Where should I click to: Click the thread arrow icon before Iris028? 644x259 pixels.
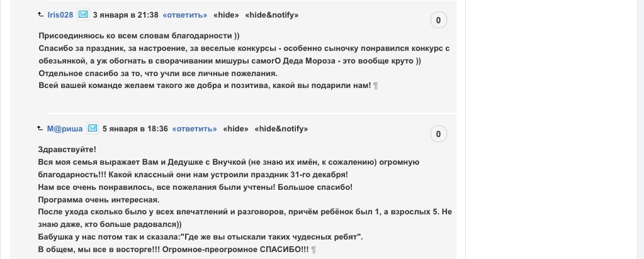42,14
